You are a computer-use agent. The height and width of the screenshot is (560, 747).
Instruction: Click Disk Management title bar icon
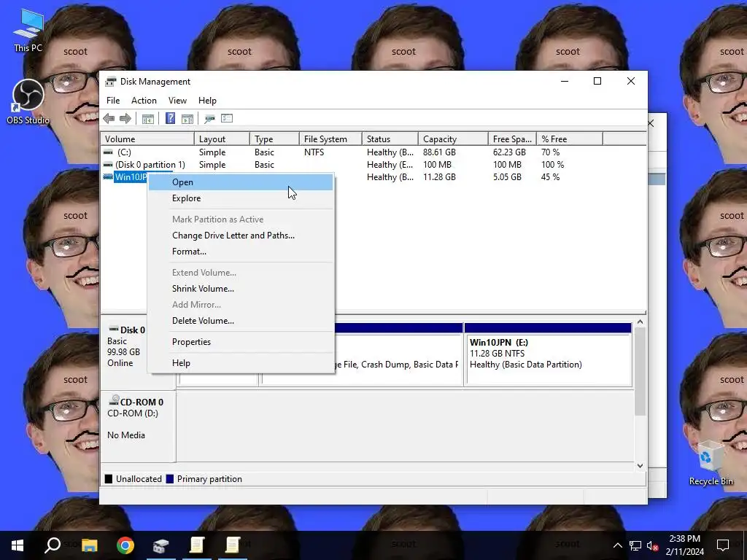[111, 82]
